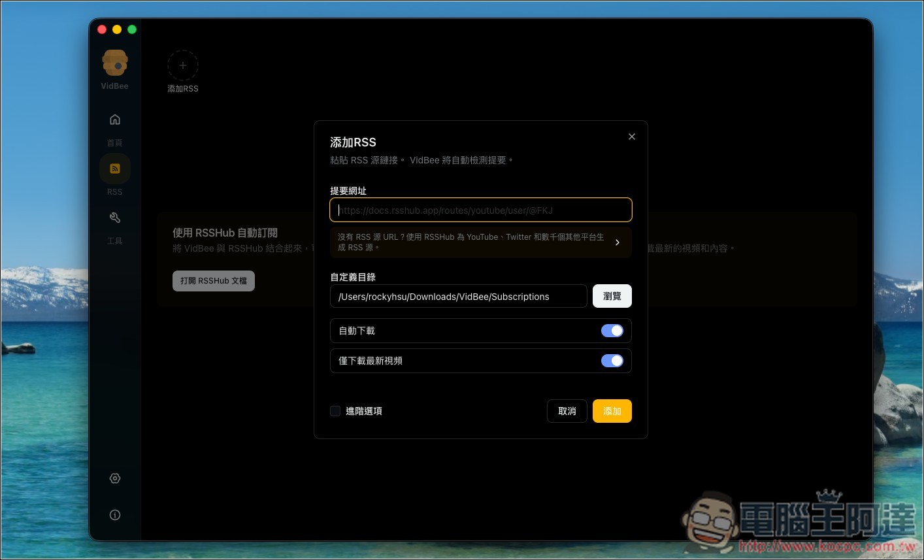Click the custom directory path field

pyautogui.click(x=459, y=296)
